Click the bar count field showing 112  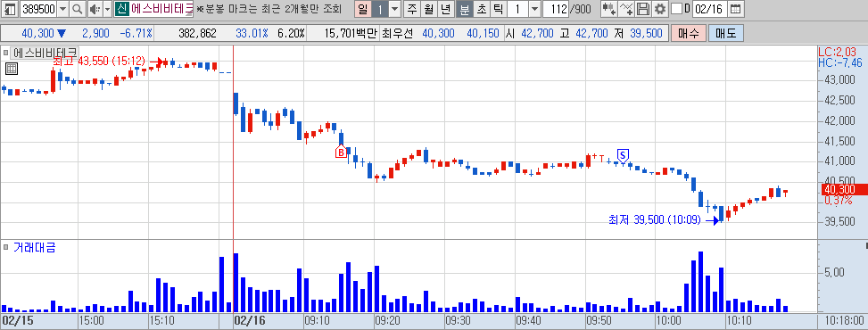point(556,9)
